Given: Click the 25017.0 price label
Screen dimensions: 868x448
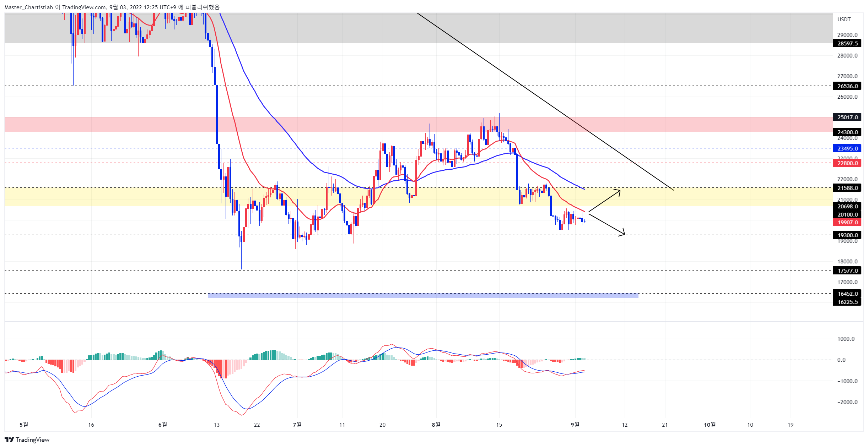Looking at the screenshot, I should click(x=847, y=117).
